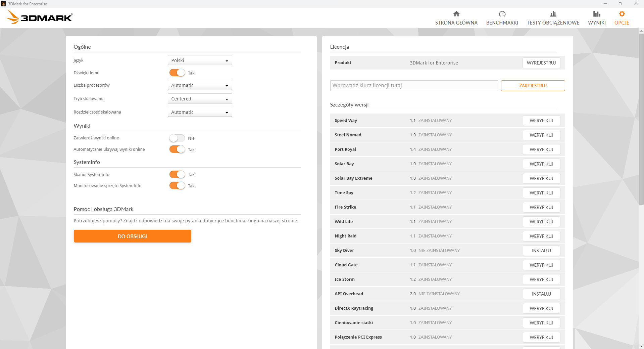Click the orange gear icon above Opcje
Screen dimensions: 644x349
(x=622, y=14)
